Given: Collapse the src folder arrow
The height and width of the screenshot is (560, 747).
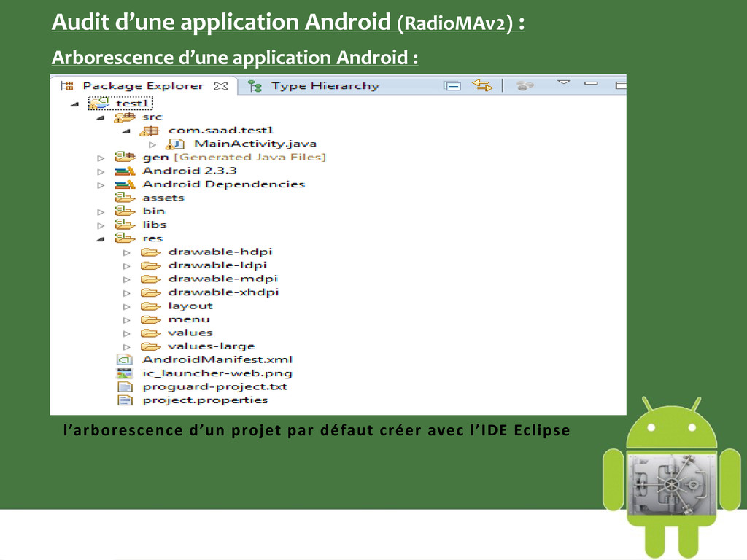Looking at the screenshot, I should point(101,117).
